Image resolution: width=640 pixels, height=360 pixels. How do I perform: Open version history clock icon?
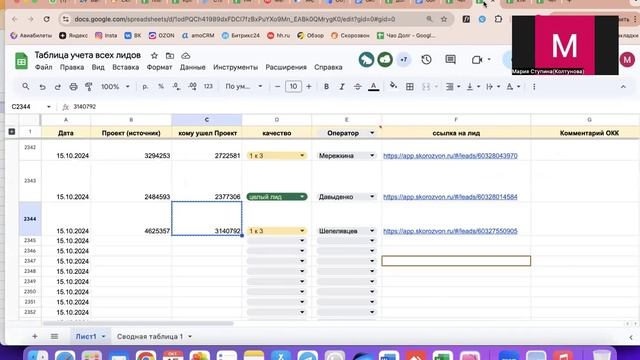[x=427, y=60]
